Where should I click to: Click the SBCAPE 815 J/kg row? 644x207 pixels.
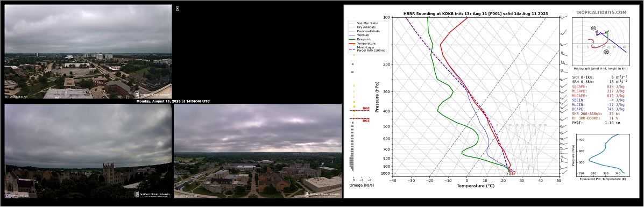click(x=598, y=87)
